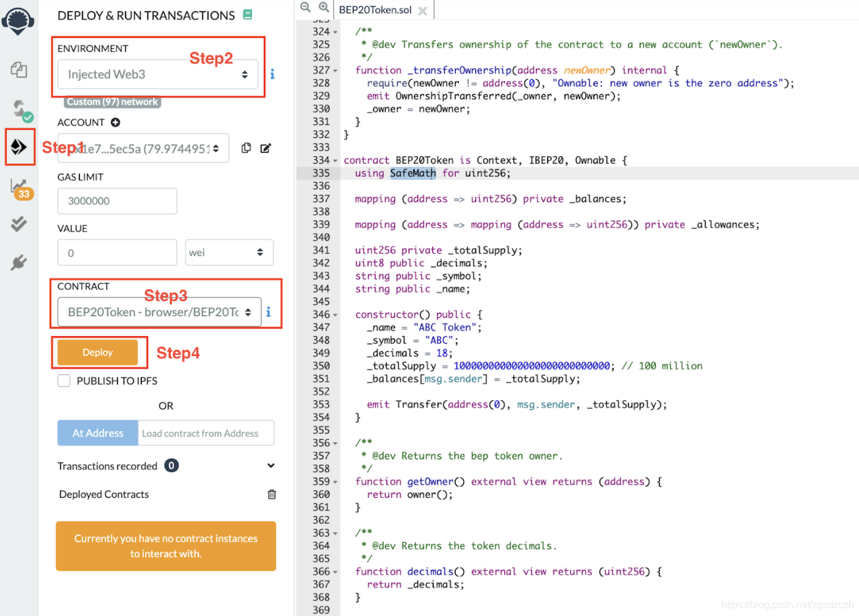Viewport: 859px width, 616px height.
Task: Click the _totalSupply value on line 350
Action: click(x=531, y=366)
